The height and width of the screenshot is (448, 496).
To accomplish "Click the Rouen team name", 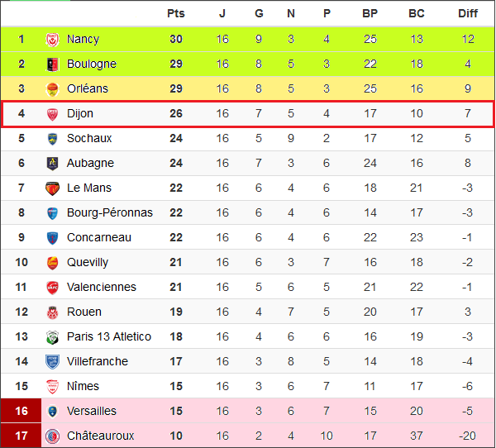I will [x=84, y=312].
